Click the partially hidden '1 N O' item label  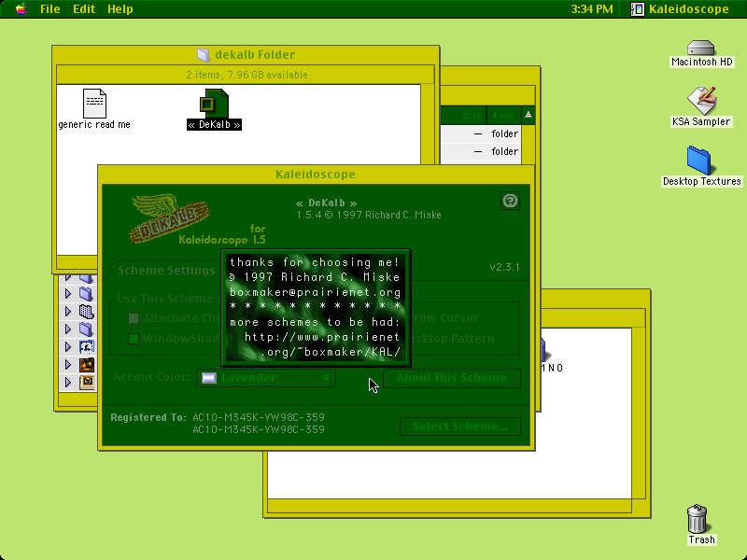[552, 368]
